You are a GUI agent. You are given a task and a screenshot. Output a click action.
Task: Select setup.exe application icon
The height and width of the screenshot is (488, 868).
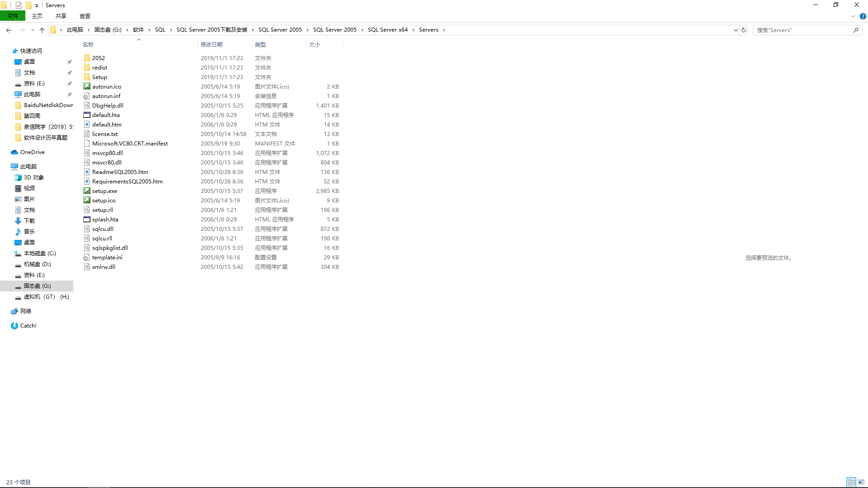click(87, 191)
